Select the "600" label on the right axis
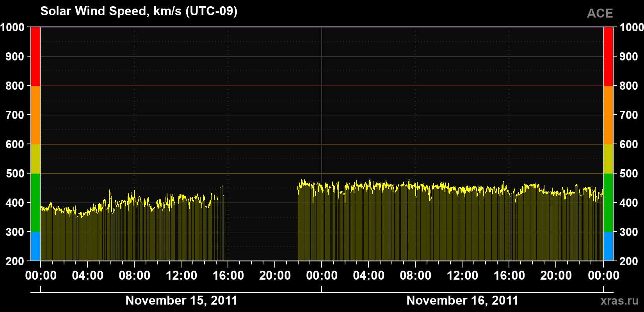This screenshot has height=312, width=644. pyautogui.click(x=630, y=144)
